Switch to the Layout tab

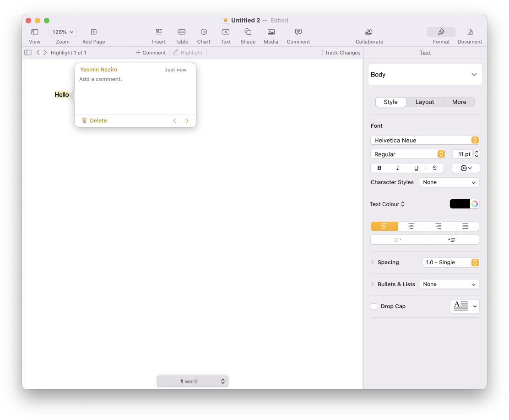click(425, 102)
